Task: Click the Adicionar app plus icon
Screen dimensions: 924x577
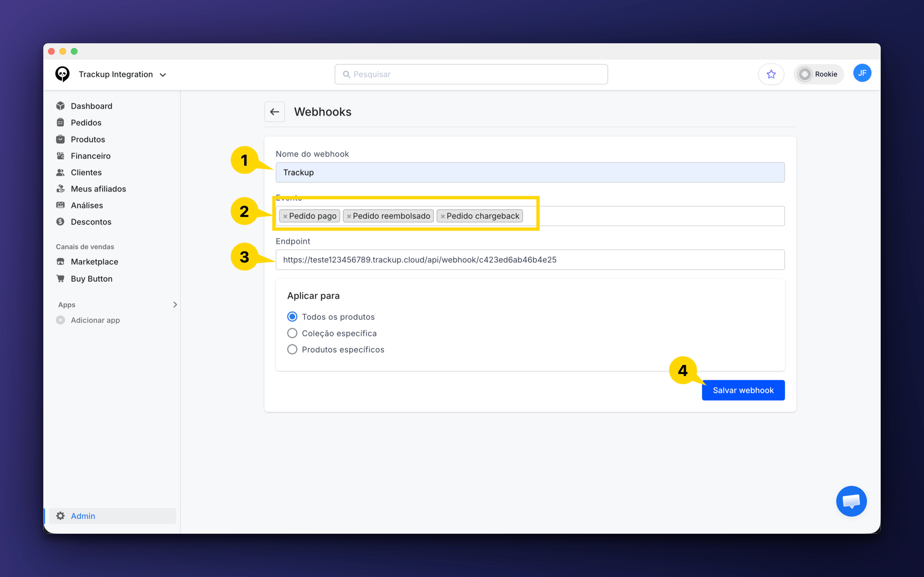Action: pyautogui.click(x=60, y=320)
